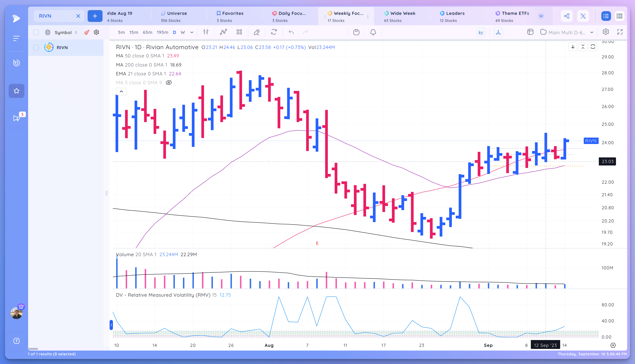This screenshot has height=364, width=635.
Task: Open the Main Multi D-6 layout dropdown
Action: click(567, 32)
